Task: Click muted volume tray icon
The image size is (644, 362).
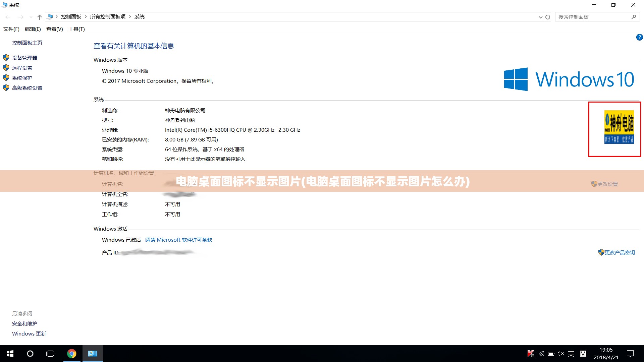Action: (561, 354)
